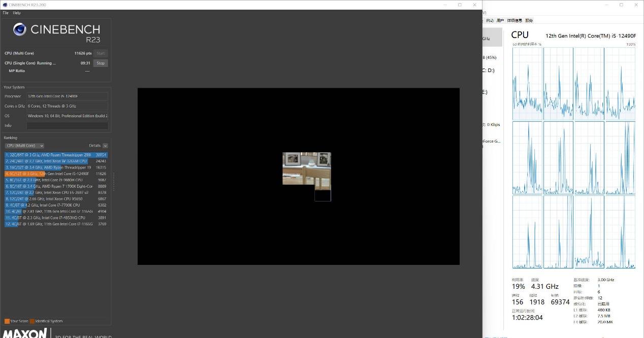This screenshot has width=644, height=338.
Task: Open the Help menu in Cinebench
Action: [x=17, y=13]
